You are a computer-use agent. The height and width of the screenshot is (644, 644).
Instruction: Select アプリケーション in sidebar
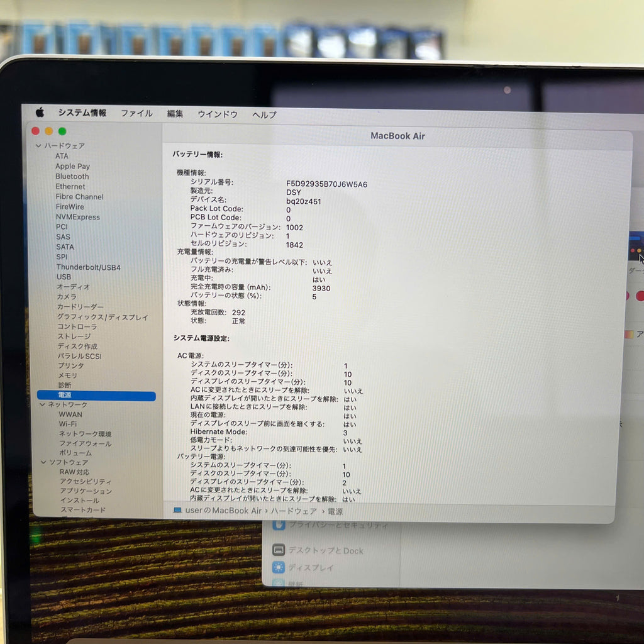click(86, 491)
